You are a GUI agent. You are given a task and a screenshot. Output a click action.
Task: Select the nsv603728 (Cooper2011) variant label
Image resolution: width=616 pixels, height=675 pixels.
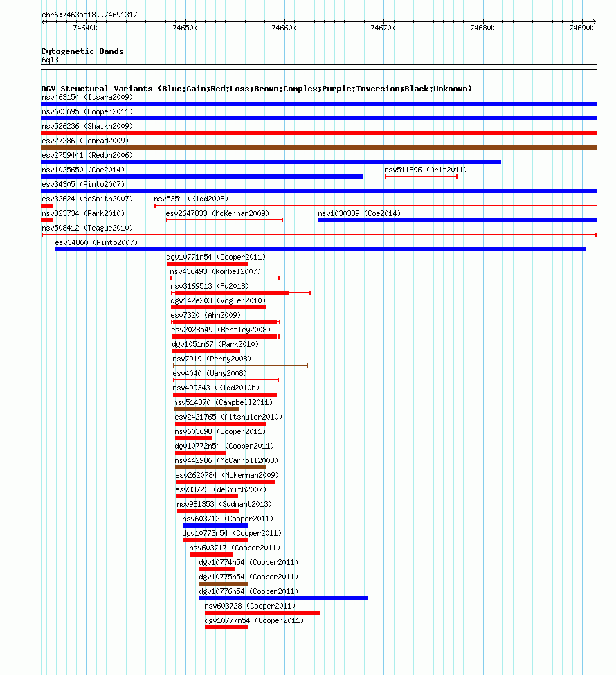coord(250,606)
